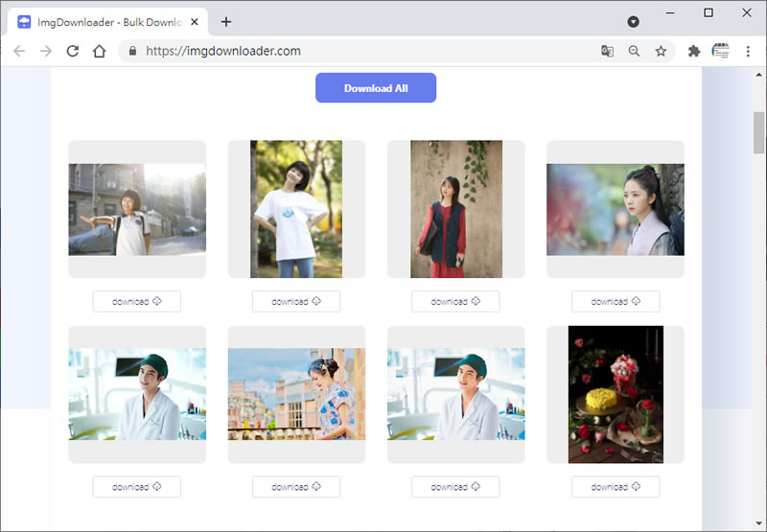Image resolution: width=767 pixels, height=532 pixels.
Task: Go back with browser back arrow
Action: coord(19,51)
